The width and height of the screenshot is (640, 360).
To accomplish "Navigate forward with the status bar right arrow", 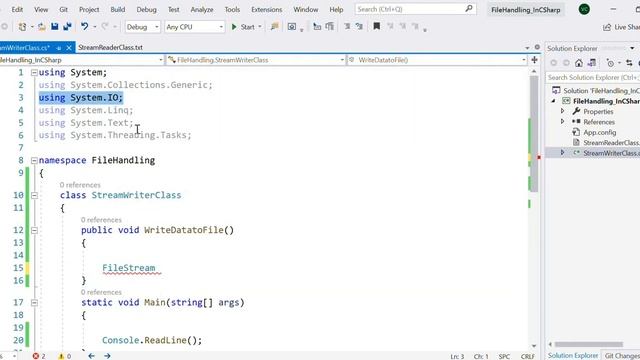I will pyautogui.click(x=107, y=356).
